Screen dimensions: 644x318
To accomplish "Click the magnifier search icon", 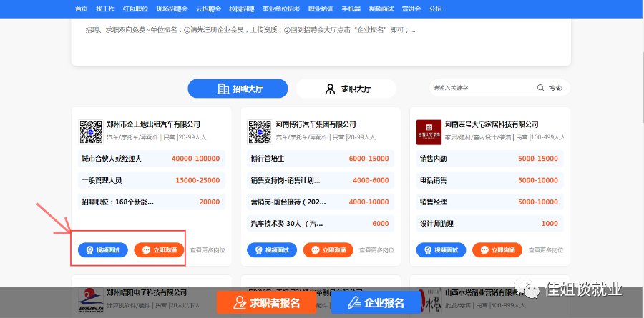I will pyautogui.click(x=540, y=88).
